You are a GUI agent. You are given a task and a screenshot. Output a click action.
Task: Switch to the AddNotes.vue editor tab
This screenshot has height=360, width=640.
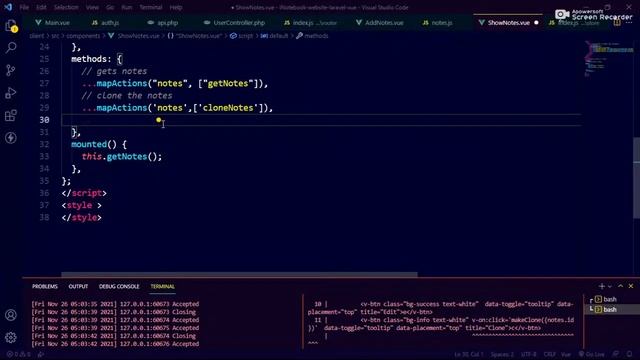point(380,23)
